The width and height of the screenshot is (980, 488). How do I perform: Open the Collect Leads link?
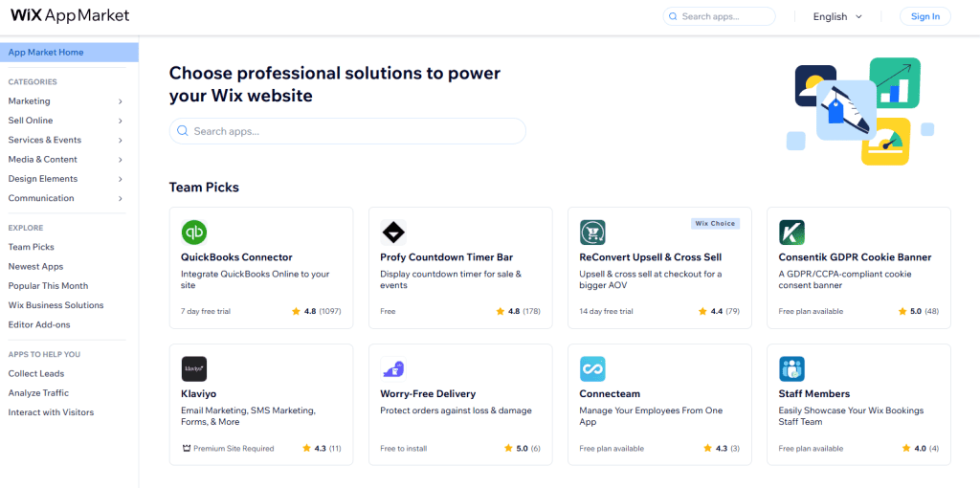click(36, 373)
